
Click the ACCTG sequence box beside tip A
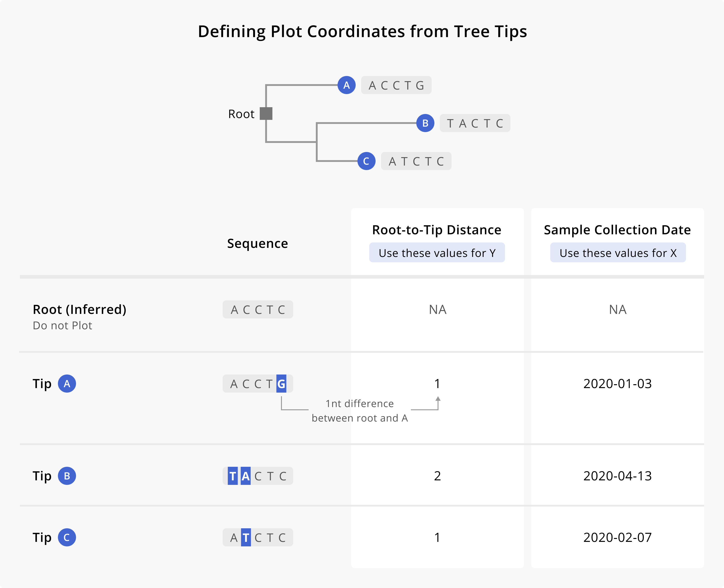pyautogui.click(x=396, y=85)
